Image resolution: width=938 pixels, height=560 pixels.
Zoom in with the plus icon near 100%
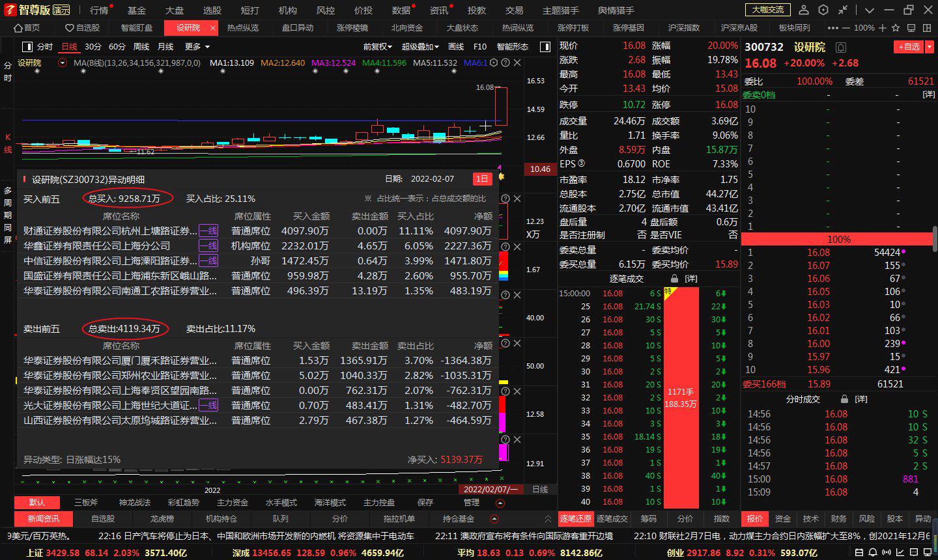(883, 28)
